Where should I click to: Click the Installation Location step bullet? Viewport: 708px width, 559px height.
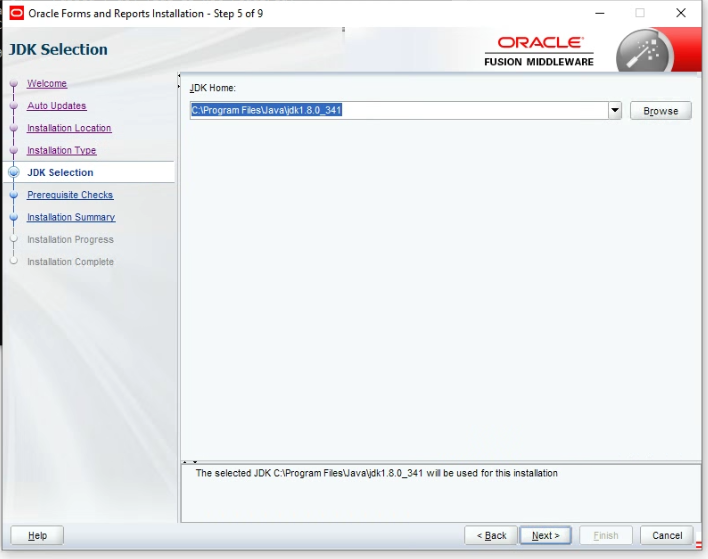tap(14, 128)
